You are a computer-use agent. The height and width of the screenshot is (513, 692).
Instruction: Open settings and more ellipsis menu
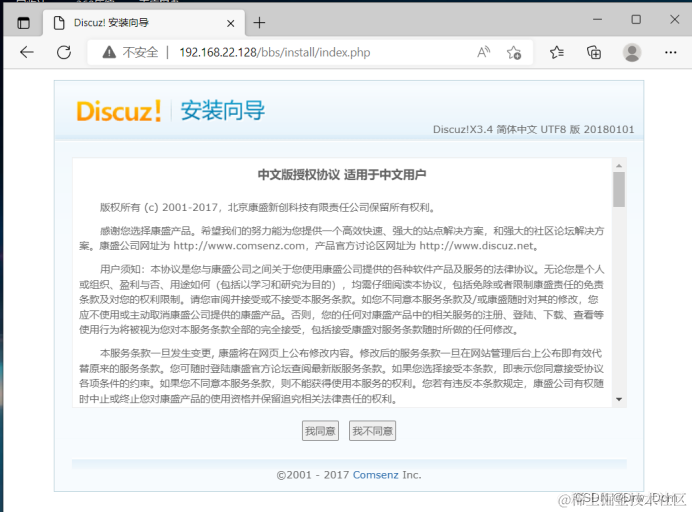coord(670,53)
